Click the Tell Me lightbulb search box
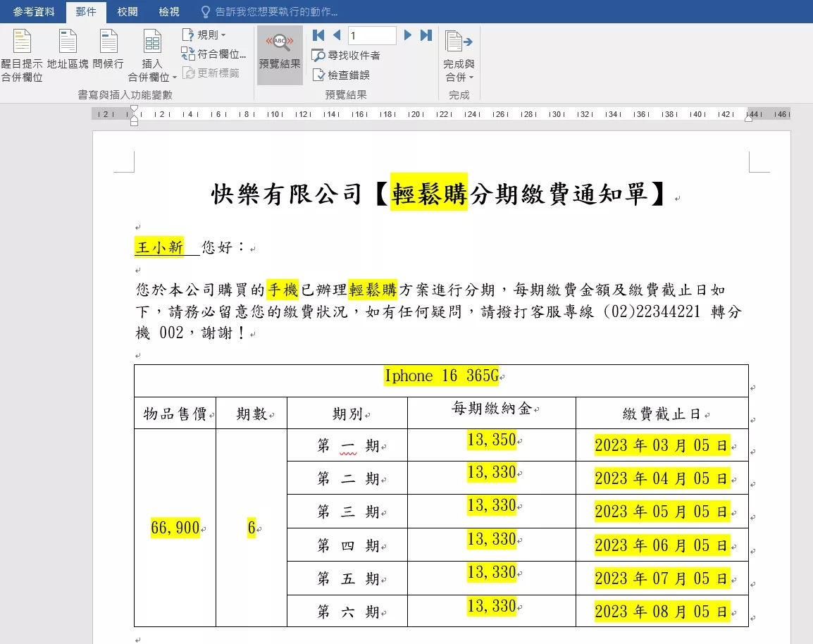The height and width of the screenshot is (644, 813). (270, 11)
